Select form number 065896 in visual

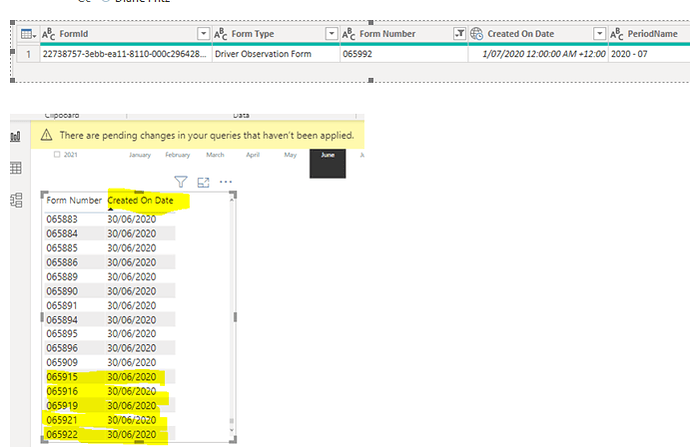62,348
